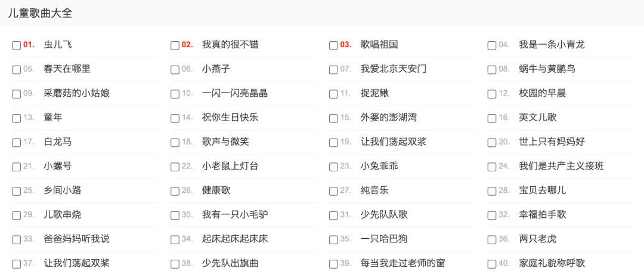Select the checkbox for 童年
This screenshot has height=280, width=644.
click(x=16, y=118)
